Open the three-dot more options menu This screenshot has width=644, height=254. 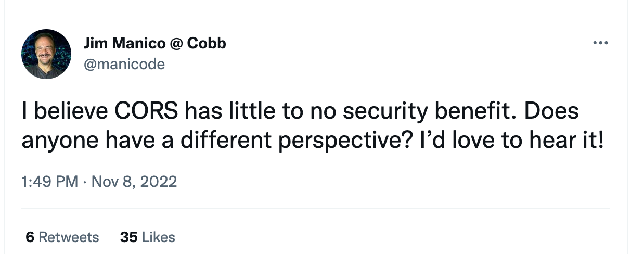pyautogui.click(x=601, y=43)
